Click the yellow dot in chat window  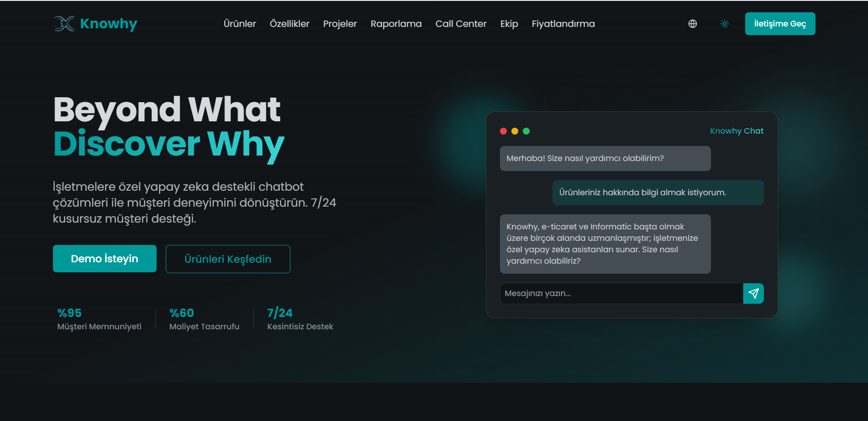point(515,131)
